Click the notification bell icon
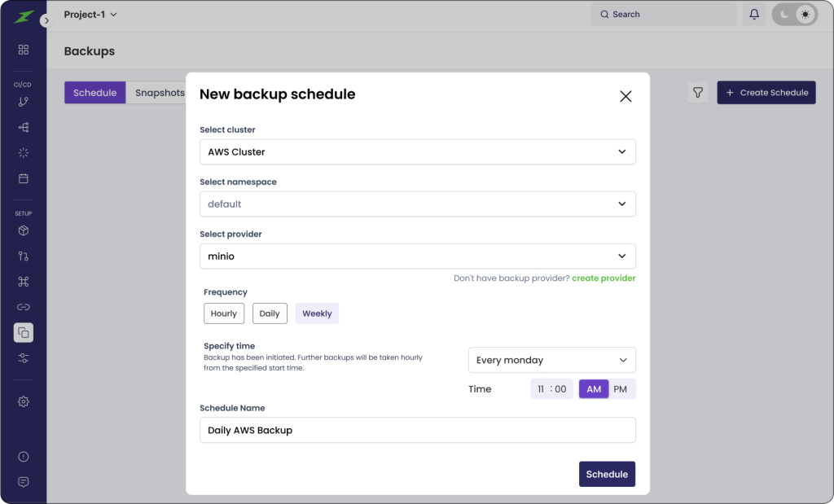834x504 pixels. 754,15
